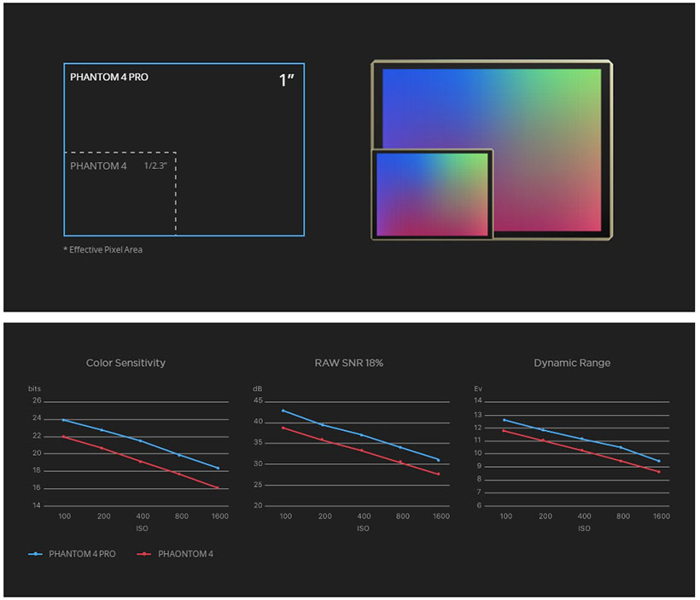Click the red PHAONTOM 4 legend marker

[144, 554]
